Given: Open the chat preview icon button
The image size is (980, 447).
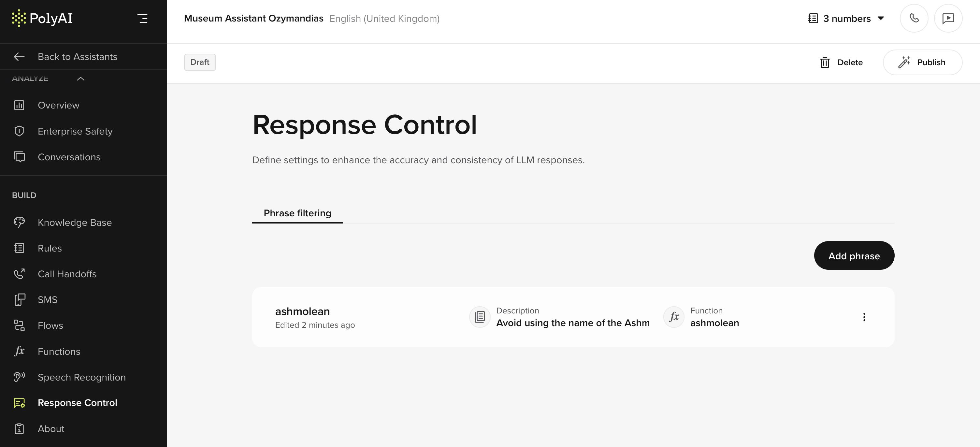Looking at the screenshot, I should 948,18.
